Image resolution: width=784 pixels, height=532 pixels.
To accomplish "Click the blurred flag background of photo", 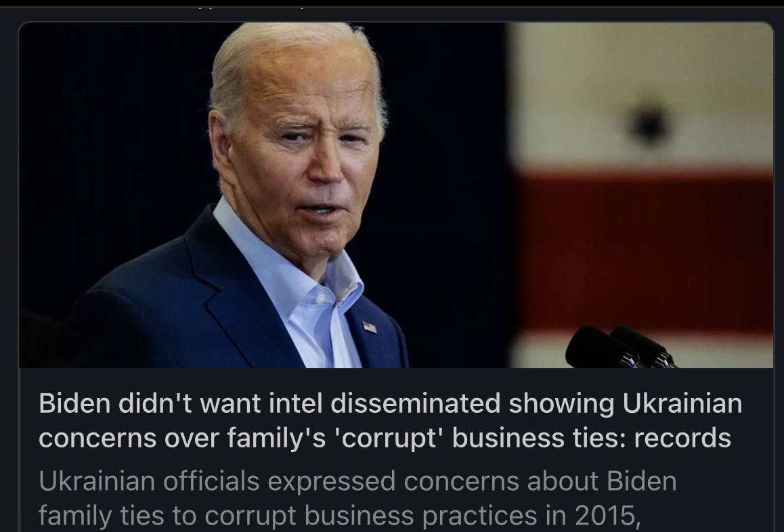I will 641,195.
